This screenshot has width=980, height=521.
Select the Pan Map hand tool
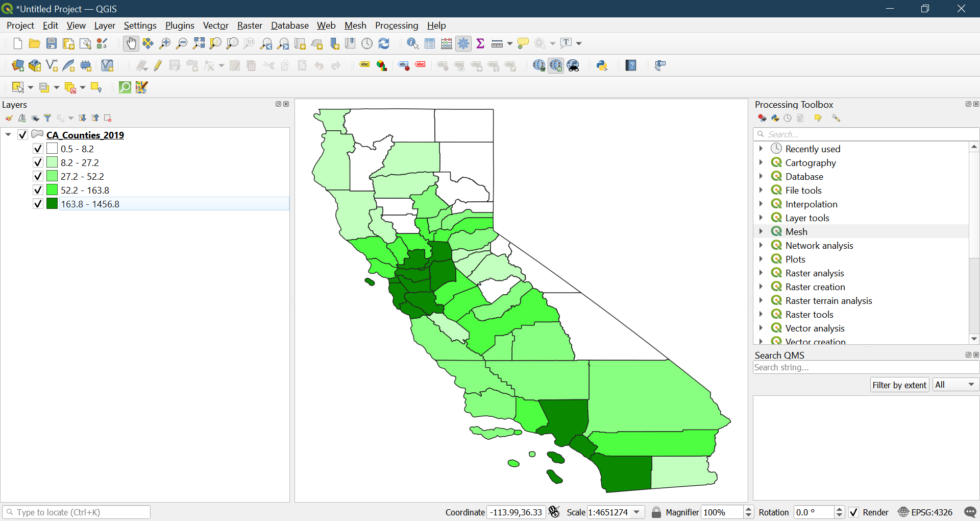[131, 44]
